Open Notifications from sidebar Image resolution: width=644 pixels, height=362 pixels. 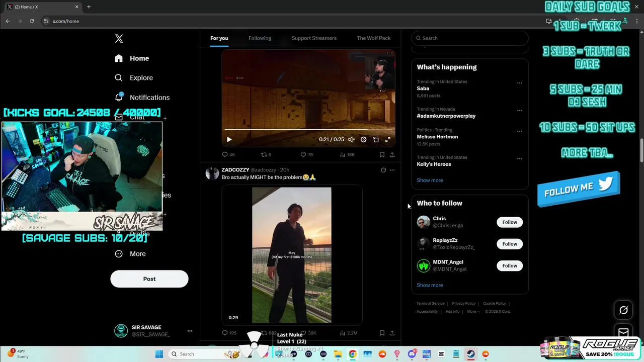coord(142,98)
